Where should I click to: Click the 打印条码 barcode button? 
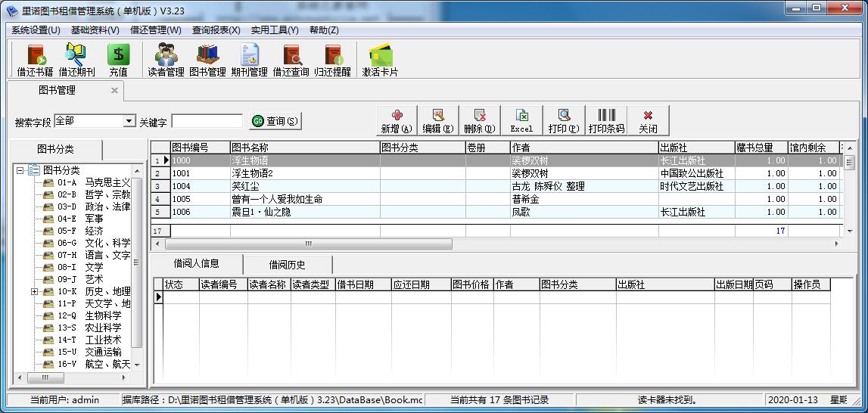pos(606,120)
